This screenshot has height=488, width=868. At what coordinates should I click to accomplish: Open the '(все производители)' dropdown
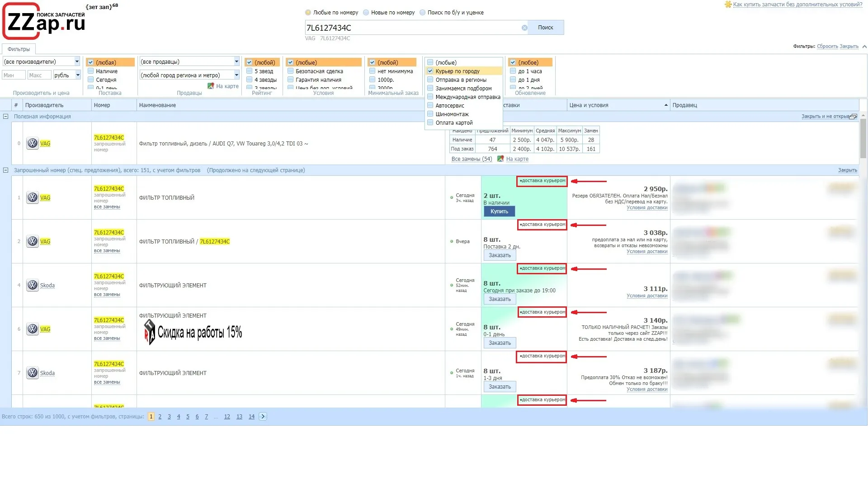pos(42,61)
